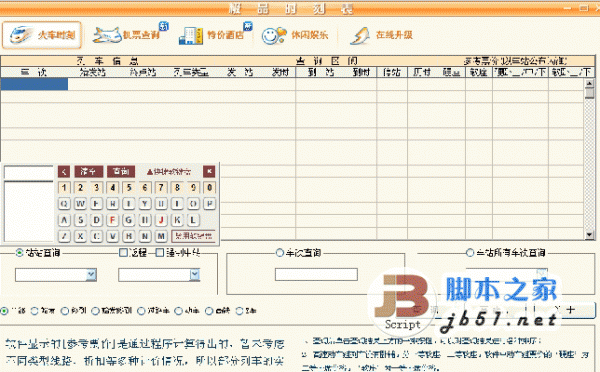The height and width of the screenshot is (372, 600).
Task: Open the 火车时刻 train timetable section
Action: 42,35
